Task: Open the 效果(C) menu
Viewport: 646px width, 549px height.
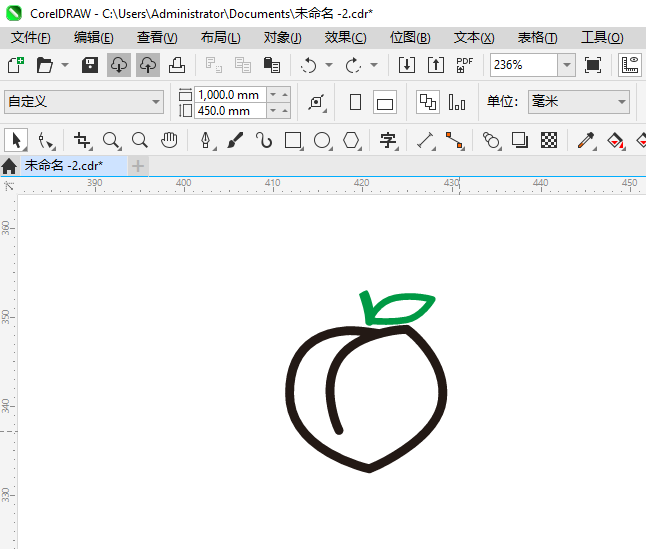Action: [346, 37]
